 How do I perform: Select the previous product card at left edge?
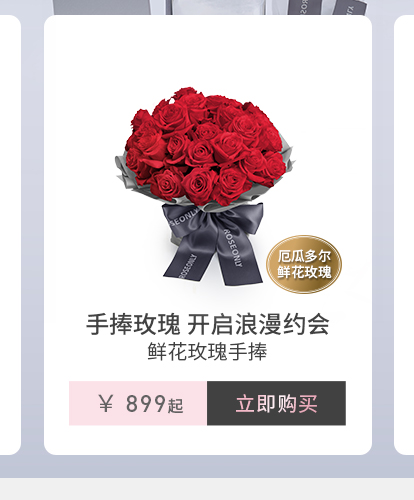(x=10, y=235)
